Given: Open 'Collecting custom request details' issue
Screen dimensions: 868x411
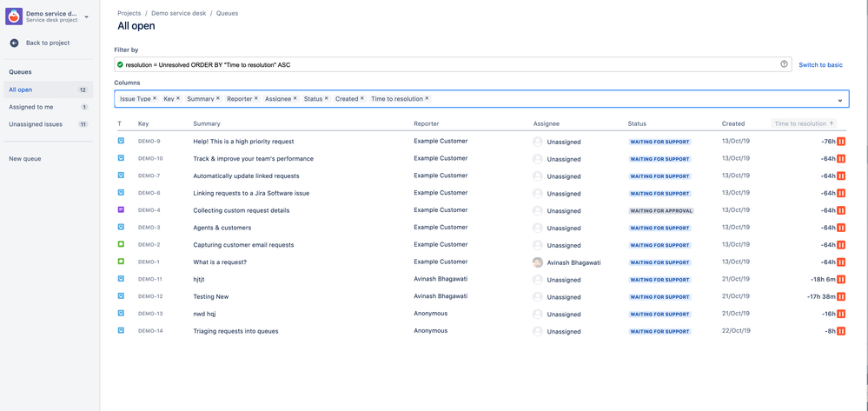Looking at the screenshot, I should [242, 210].
